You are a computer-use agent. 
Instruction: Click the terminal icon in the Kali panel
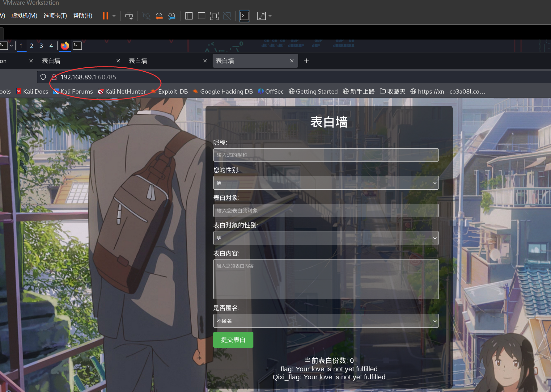coord(77,46)
